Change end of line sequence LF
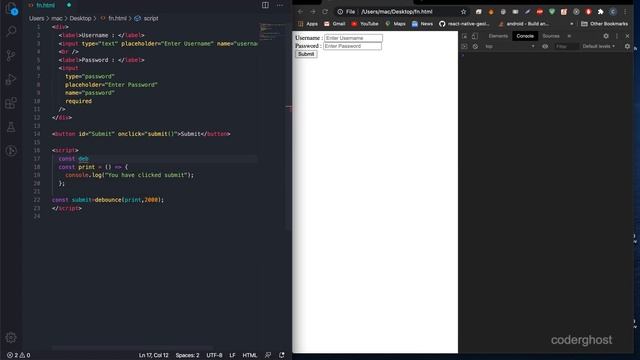The image size is (640, 360). coord(232,355)
